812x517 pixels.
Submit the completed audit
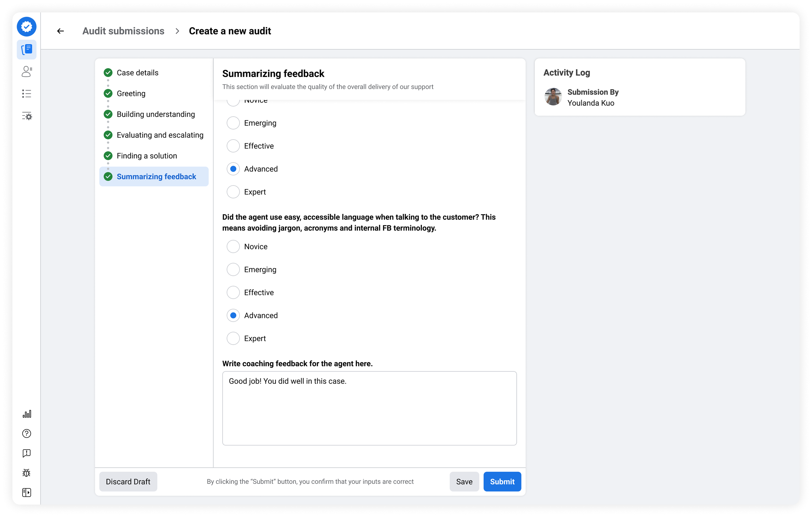[502, 482]
